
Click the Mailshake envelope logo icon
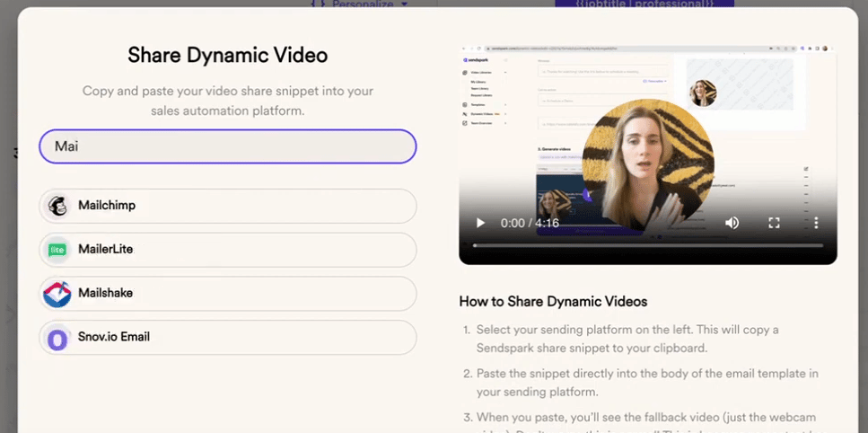57,294
